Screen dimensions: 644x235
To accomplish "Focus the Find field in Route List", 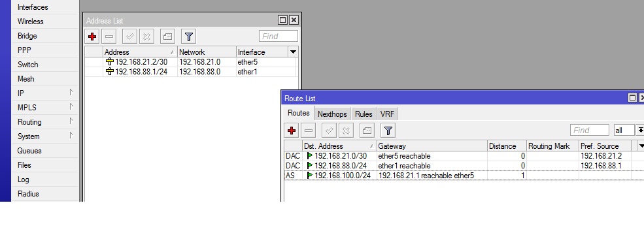I will point(589,131).
